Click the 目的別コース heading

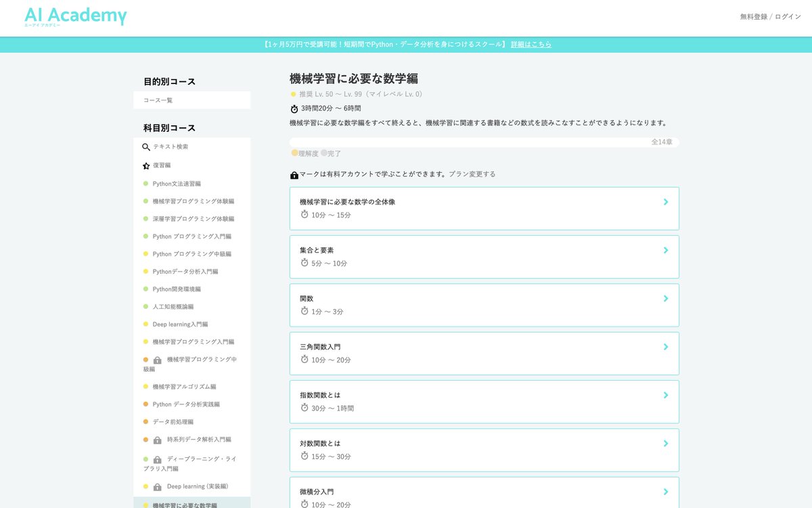[x=169, y=82]
